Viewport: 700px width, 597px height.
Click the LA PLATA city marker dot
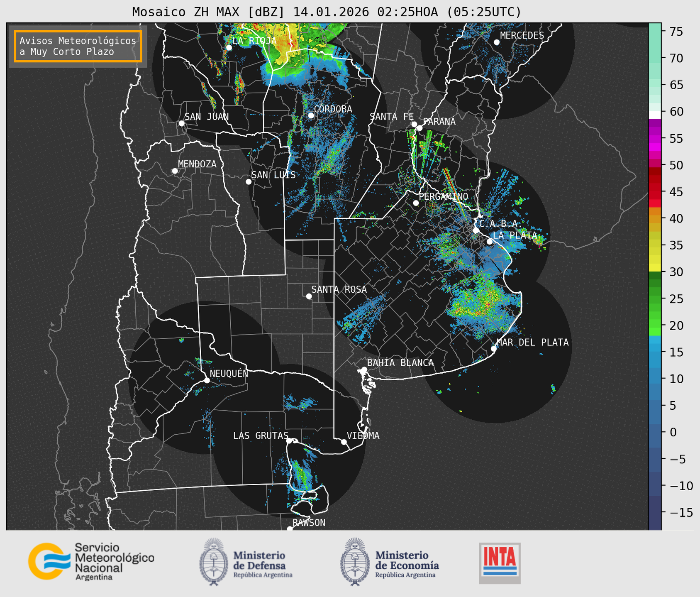(490, 242)
